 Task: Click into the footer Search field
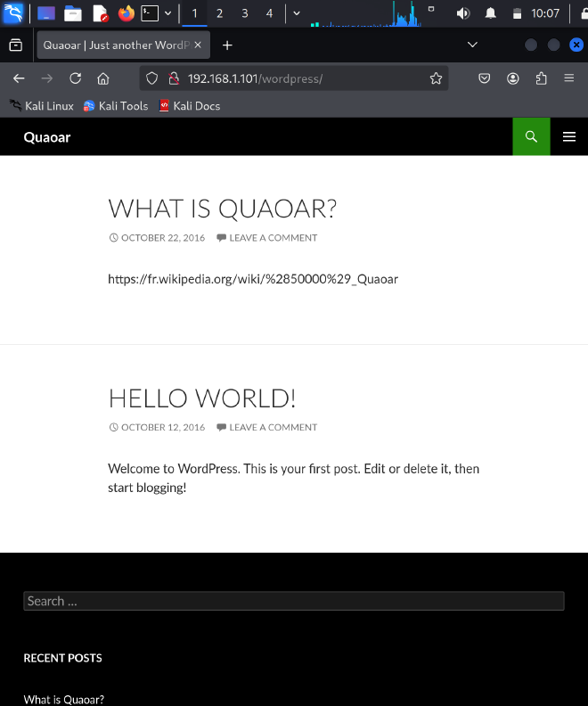(294, 601)
